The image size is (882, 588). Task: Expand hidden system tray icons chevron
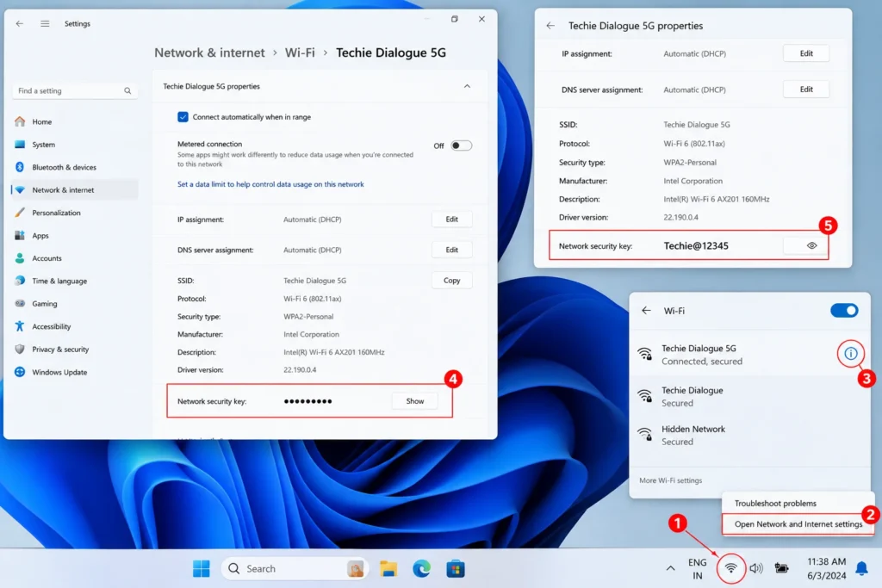[x=670, y=569]
